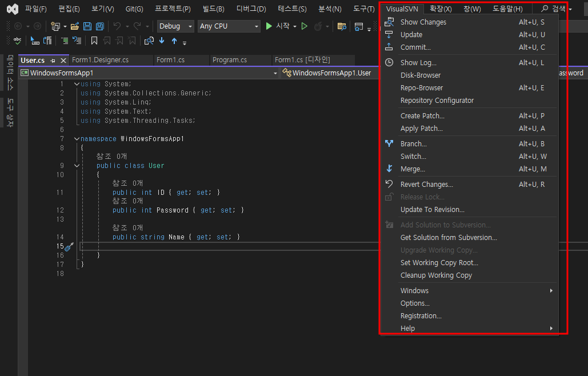Image resolution: width=588 pixels, height=376 pixels.
Task: Toggle the bookmark icon in text toolbar
Action: coord(94,41)
